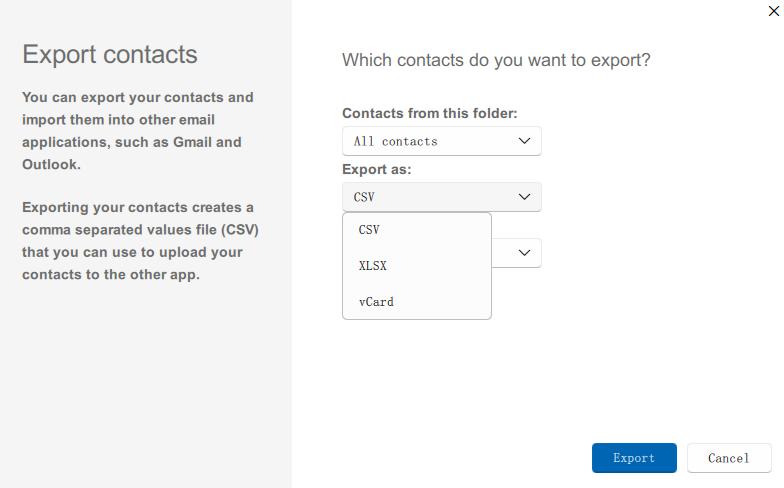Click the 'Which contacts do you want to export?' text
Screen dimensions: 784x488
pos(496,60)
